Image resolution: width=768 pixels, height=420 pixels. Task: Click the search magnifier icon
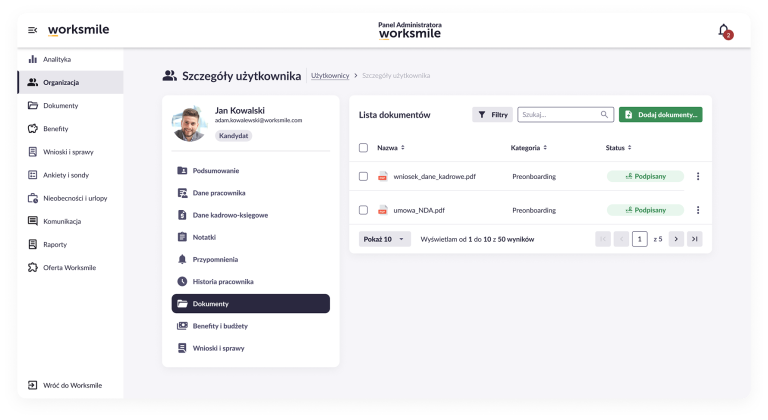604,115
